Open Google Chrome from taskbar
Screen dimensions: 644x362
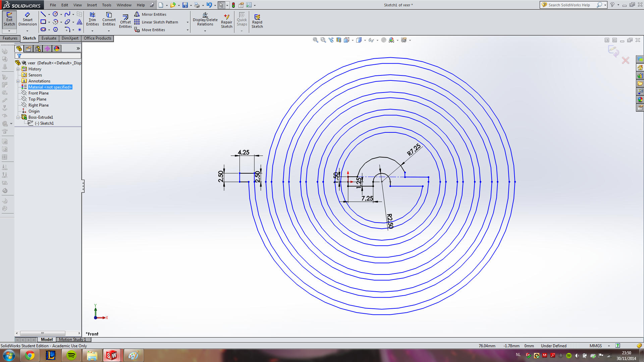pos(30,355)
